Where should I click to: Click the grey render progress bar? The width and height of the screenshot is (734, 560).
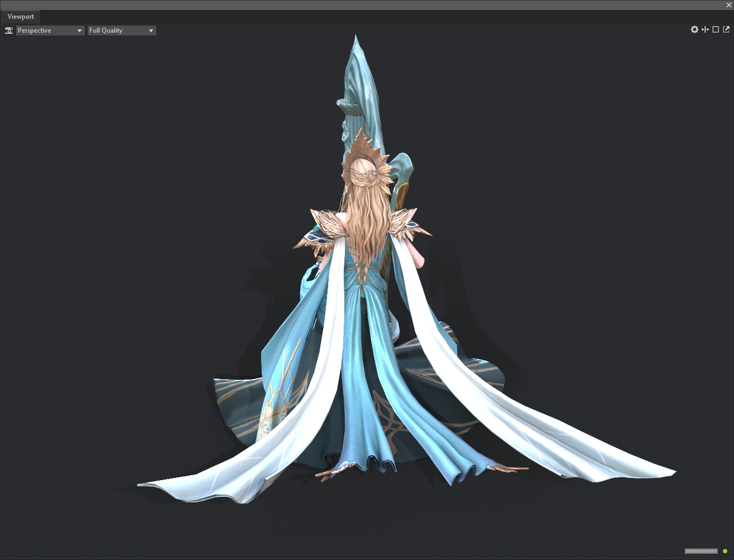pos(701,551)
